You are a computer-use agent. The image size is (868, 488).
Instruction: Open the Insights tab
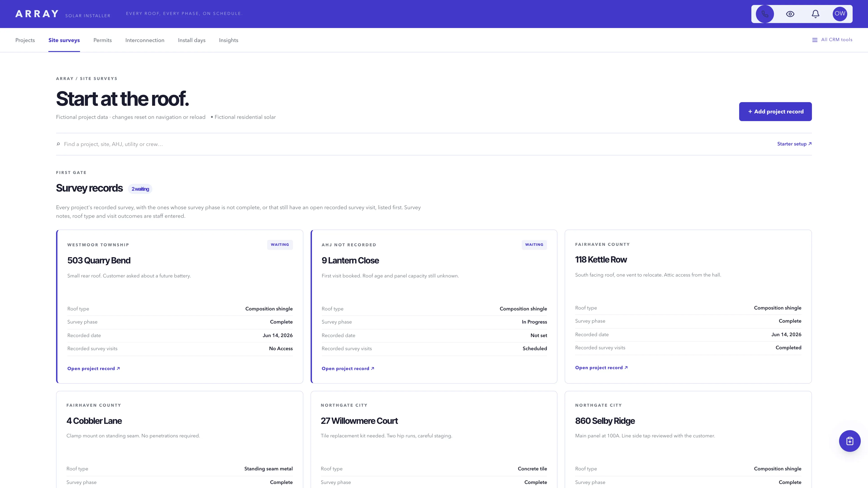tap(229, 40)
